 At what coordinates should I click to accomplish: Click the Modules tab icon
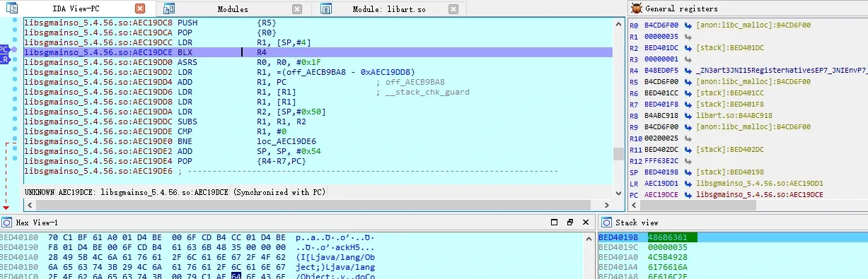point(169,8)
